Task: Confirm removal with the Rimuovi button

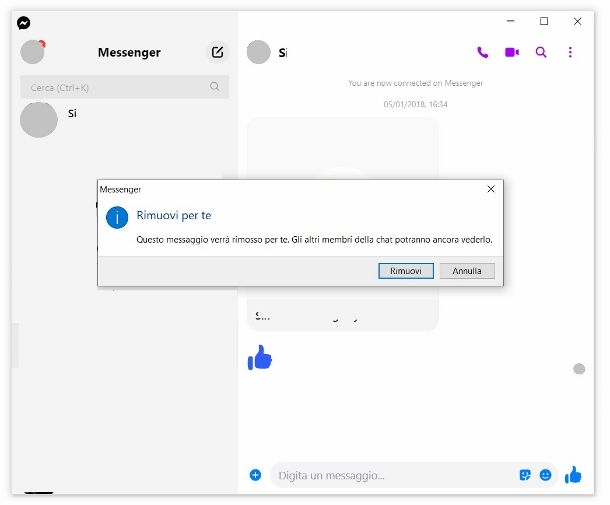Action: coord(406,271)
